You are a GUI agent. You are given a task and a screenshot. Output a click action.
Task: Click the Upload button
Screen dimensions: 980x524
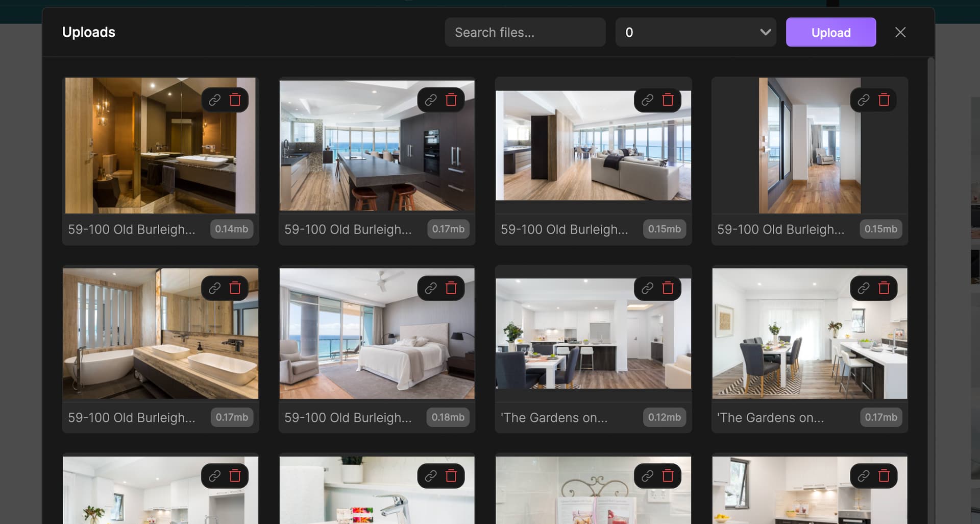coord(831,32)
